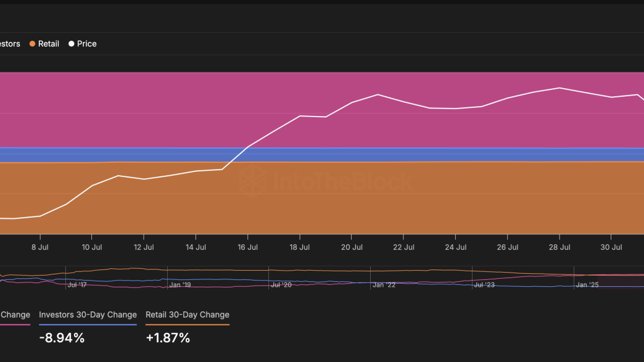Click the price line peak above 21 Jul

(x=378, y=94)
